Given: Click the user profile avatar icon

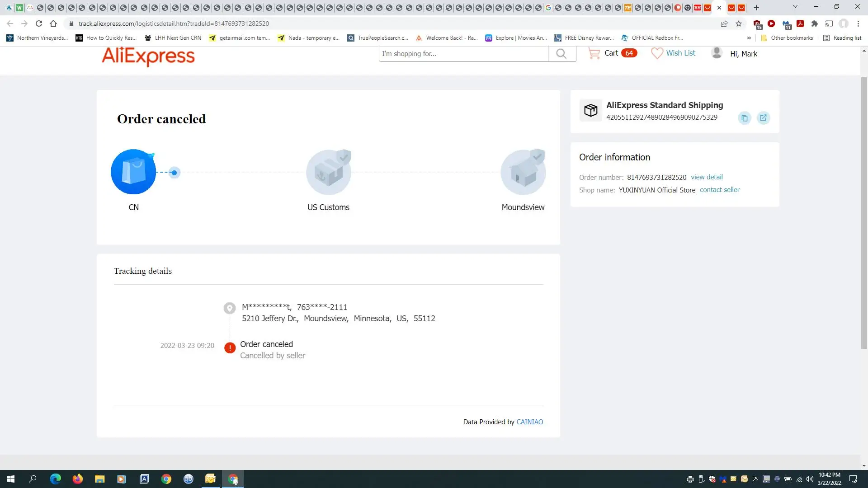Looking at the screenshot, I should click(x=717, y=53).
